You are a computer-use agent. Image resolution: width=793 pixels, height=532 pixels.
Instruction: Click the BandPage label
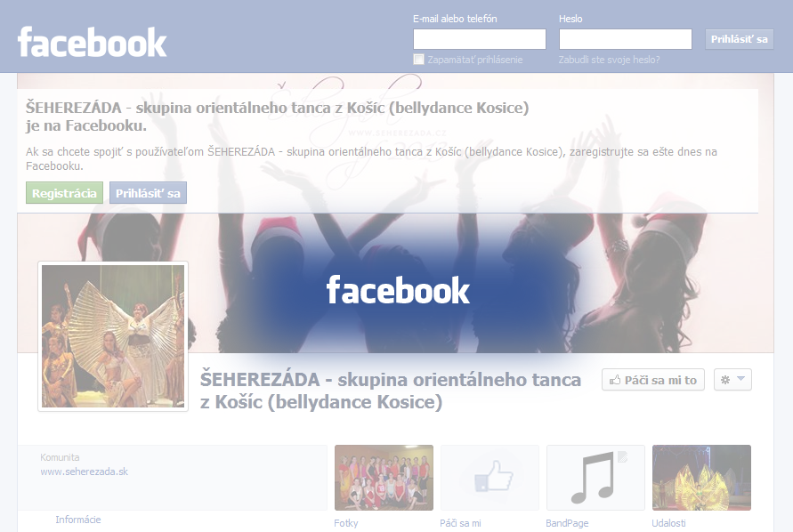coord(567,523)
